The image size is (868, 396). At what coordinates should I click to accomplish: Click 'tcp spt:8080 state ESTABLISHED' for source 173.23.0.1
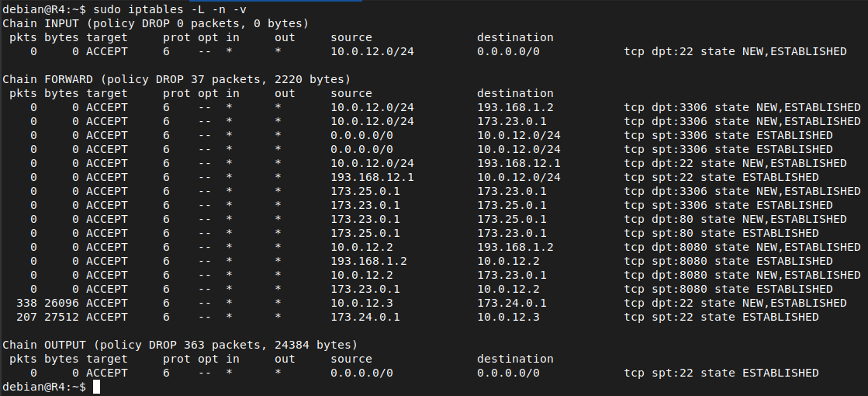[728, 289]
